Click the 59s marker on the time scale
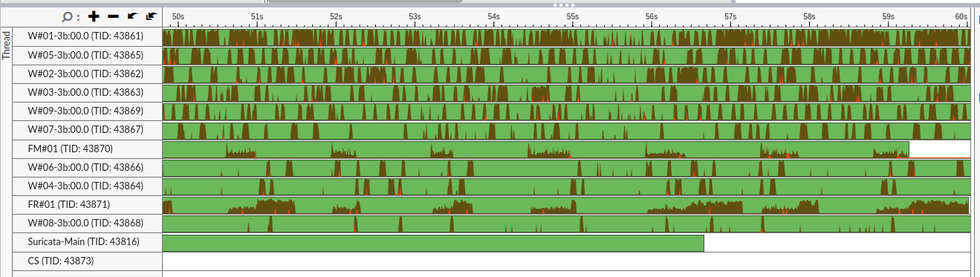 pyautogui.click(x=888, y=16)
